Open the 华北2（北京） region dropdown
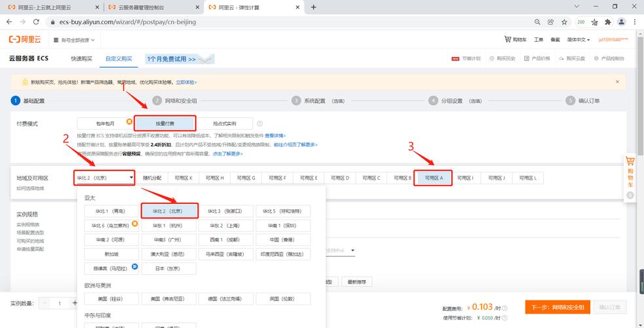Viewport: 644px width, 328px height. (x=104, y=178)
